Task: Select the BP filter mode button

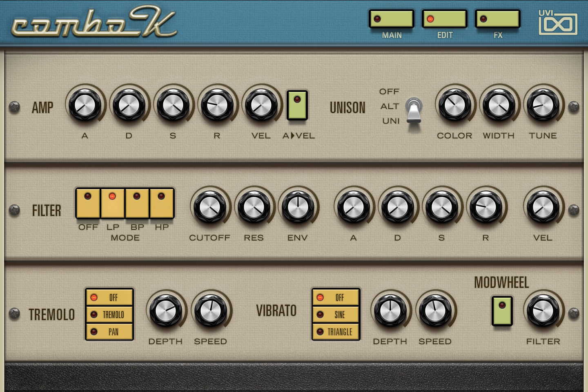Action: pyautogui.click(x=137, y=203)
